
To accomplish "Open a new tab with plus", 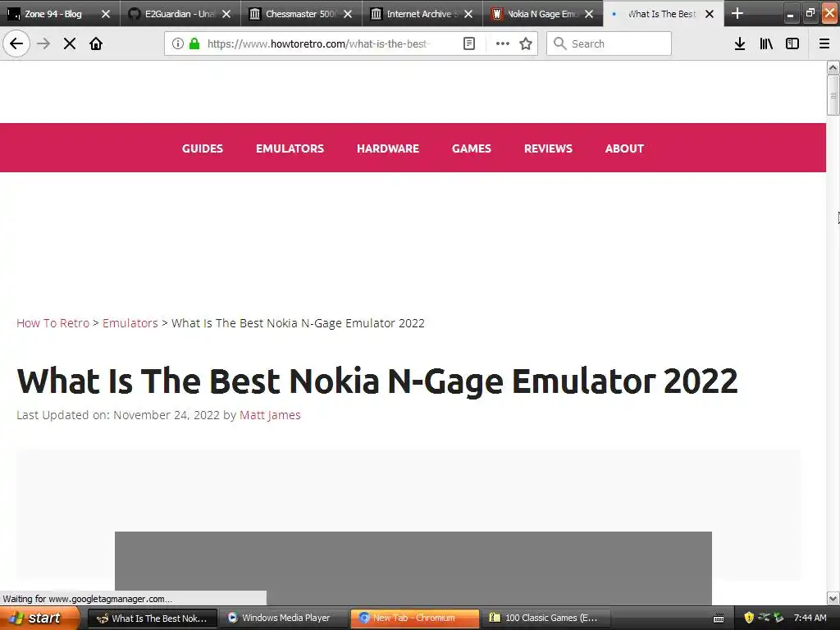I will (737, 13).
